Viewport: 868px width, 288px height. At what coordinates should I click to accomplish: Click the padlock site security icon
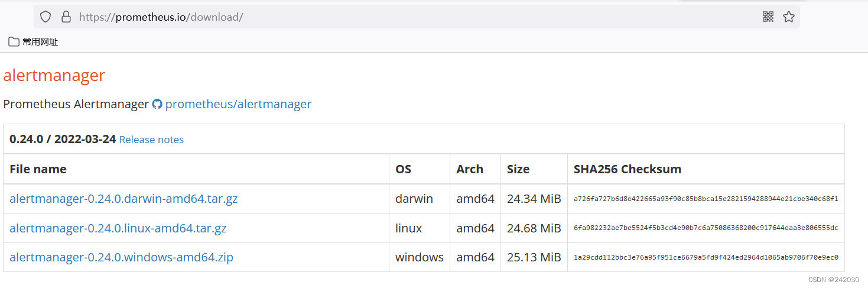tap(66, 17)
